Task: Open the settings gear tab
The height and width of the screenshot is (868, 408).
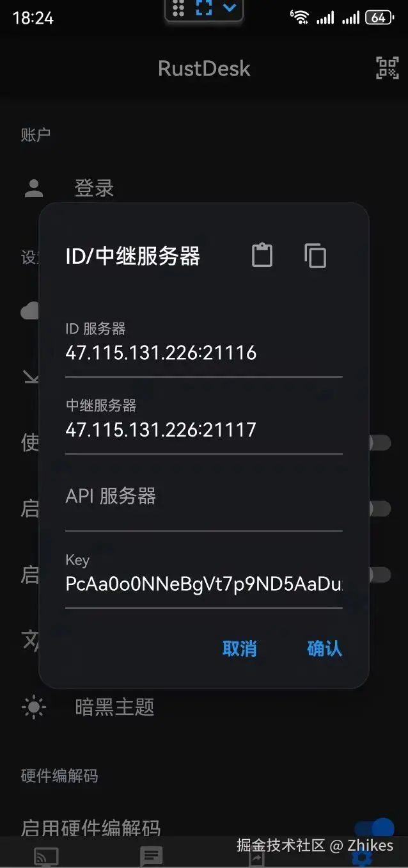Action: (361, 858)
